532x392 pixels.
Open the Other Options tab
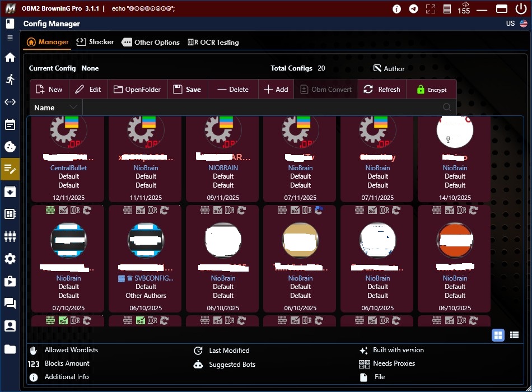coord(151,43)
